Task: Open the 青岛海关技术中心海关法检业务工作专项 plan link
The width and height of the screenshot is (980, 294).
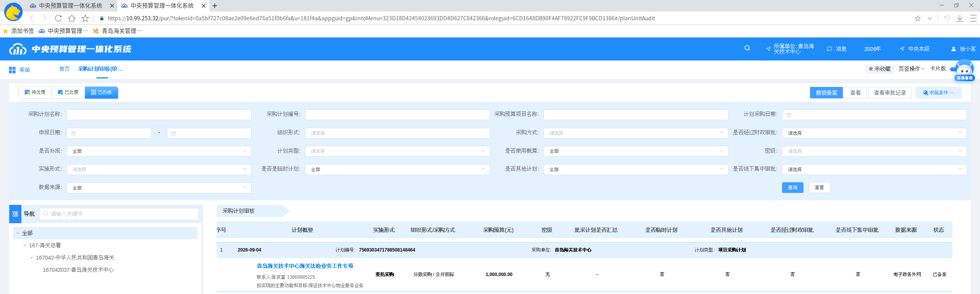Action: 305,266
